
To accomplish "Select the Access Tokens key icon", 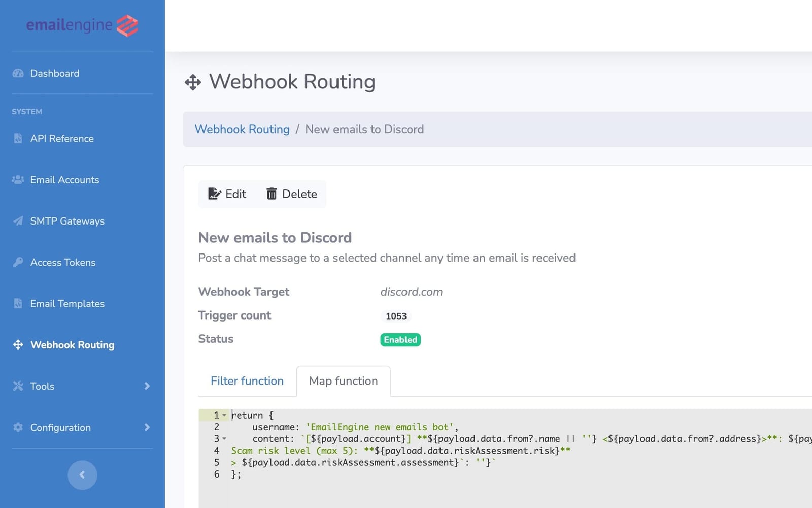I will (x=18, y=262).
